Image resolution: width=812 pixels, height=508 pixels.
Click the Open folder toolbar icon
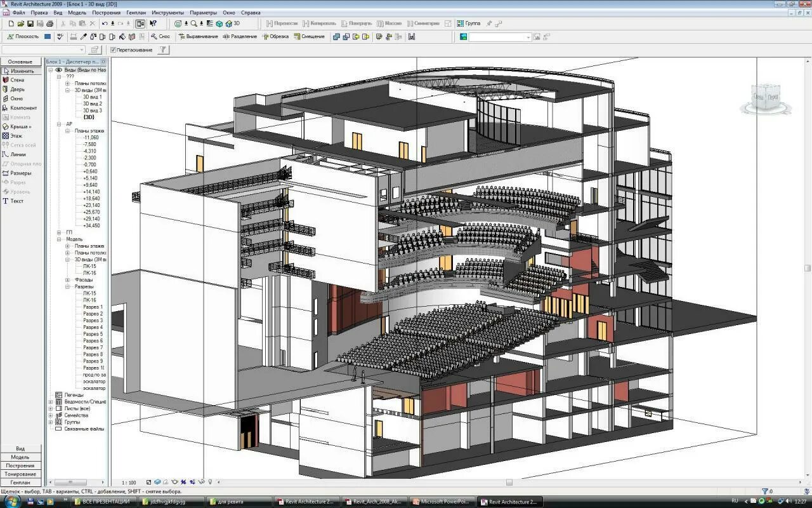coord(21,23)
